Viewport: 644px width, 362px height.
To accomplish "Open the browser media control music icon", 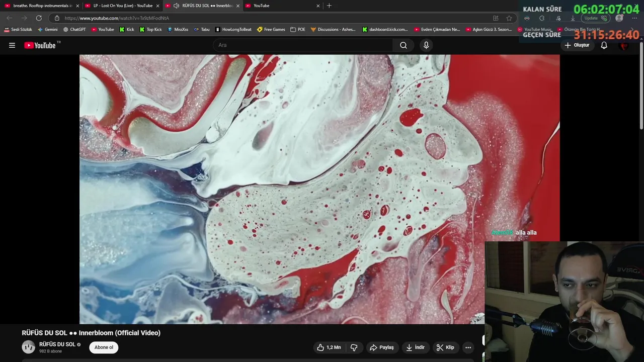I will point(558,18).
